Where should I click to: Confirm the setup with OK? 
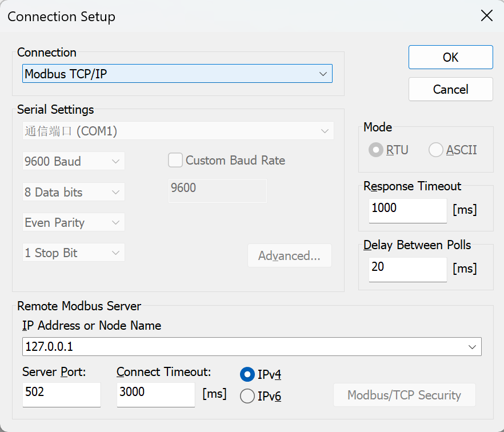[x=450, y=57]
